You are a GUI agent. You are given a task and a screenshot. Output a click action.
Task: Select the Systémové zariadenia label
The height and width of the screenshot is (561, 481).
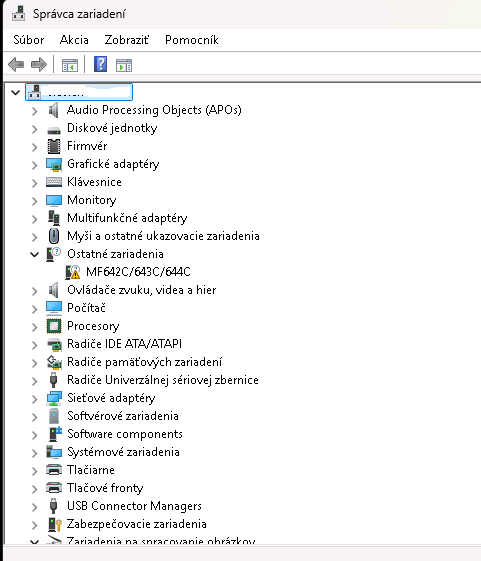(x=123, y=452)
